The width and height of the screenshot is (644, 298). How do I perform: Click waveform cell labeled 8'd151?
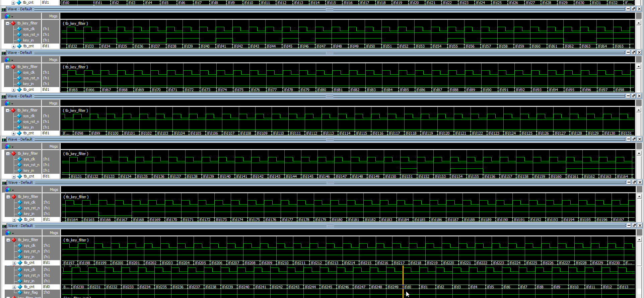pyautogui.click(x=409, y=177)
